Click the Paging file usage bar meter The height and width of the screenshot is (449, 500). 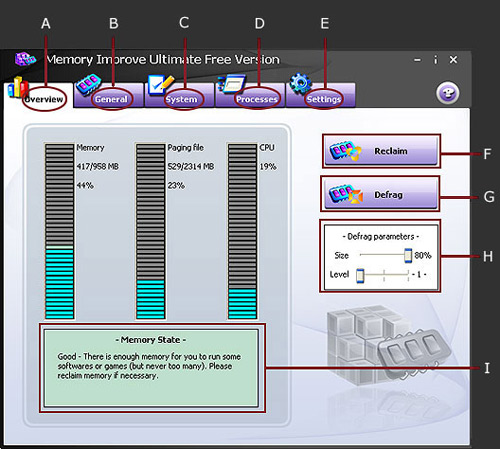150,231
